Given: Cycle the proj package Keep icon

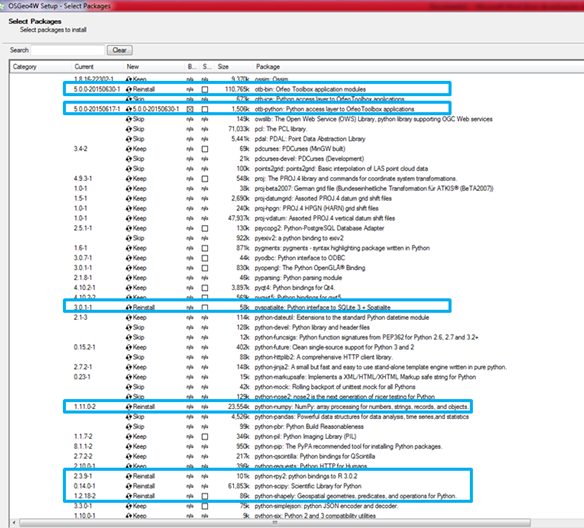Looking at the screenshot, I should tap(129, 179).
